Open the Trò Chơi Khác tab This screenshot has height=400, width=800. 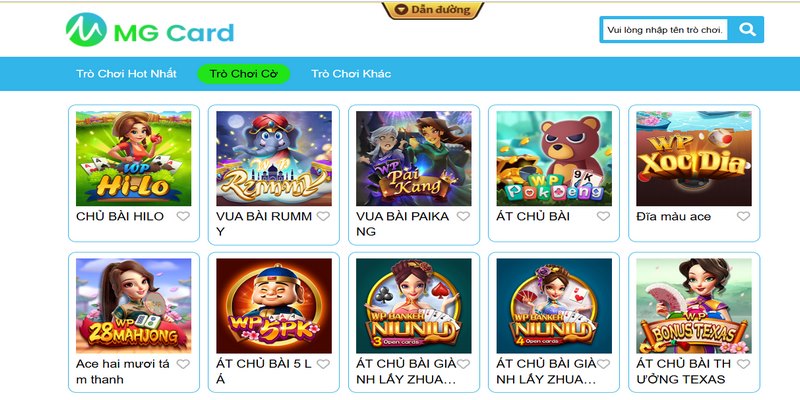[351, 74]
